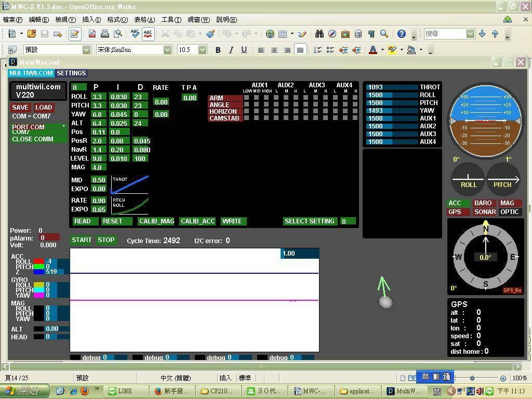
Task: Open the 工具(T) menu
Action: [x=171, y=20]
